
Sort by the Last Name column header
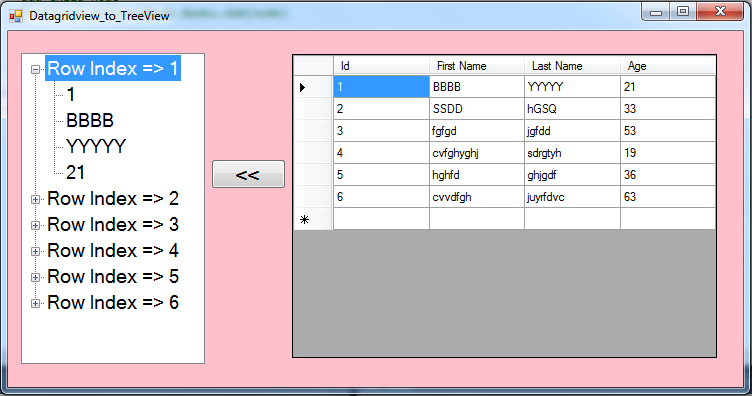click(572, 66)
